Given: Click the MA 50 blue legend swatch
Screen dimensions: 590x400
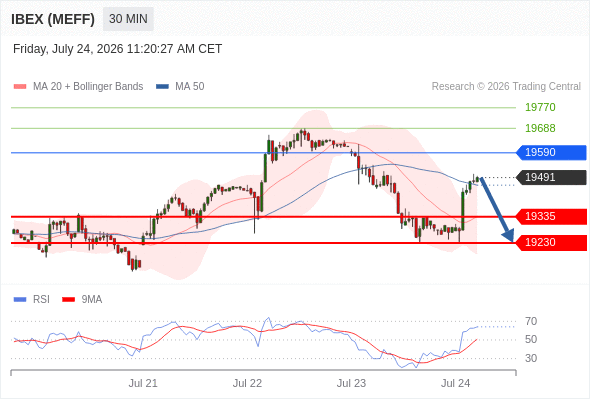Looking at the screenshot, I should [x=162, y=87].
